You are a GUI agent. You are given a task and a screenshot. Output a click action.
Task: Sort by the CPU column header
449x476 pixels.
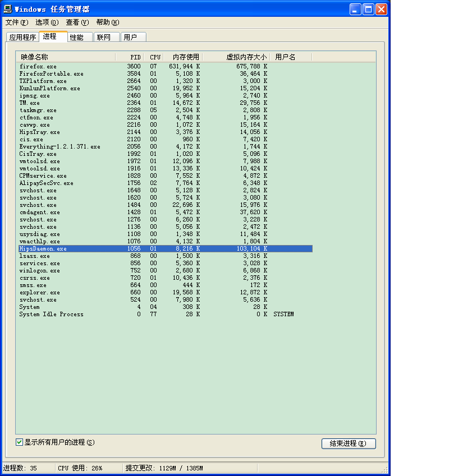155,57
